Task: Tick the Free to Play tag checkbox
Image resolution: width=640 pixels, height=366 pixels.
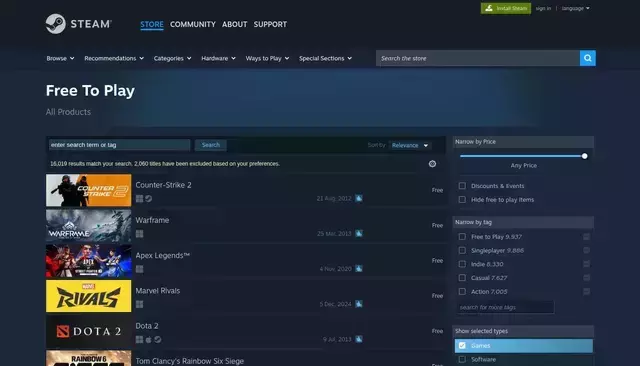Action: click(x=462, y=237)
